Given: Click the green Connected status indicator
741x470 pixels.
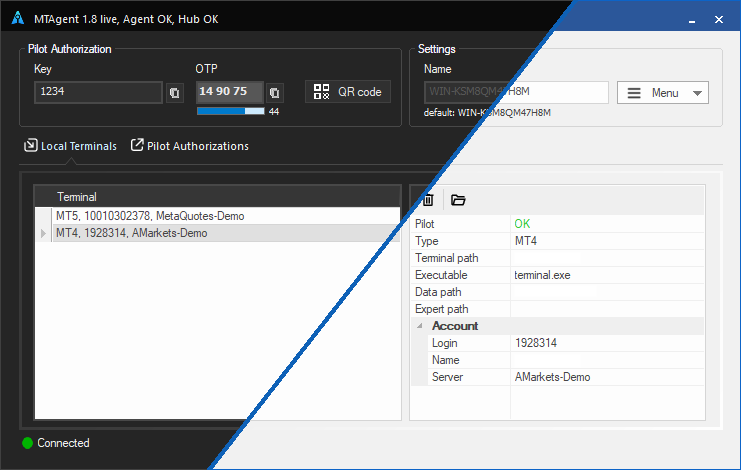Looking at the screenshot, I should (27, 443).
